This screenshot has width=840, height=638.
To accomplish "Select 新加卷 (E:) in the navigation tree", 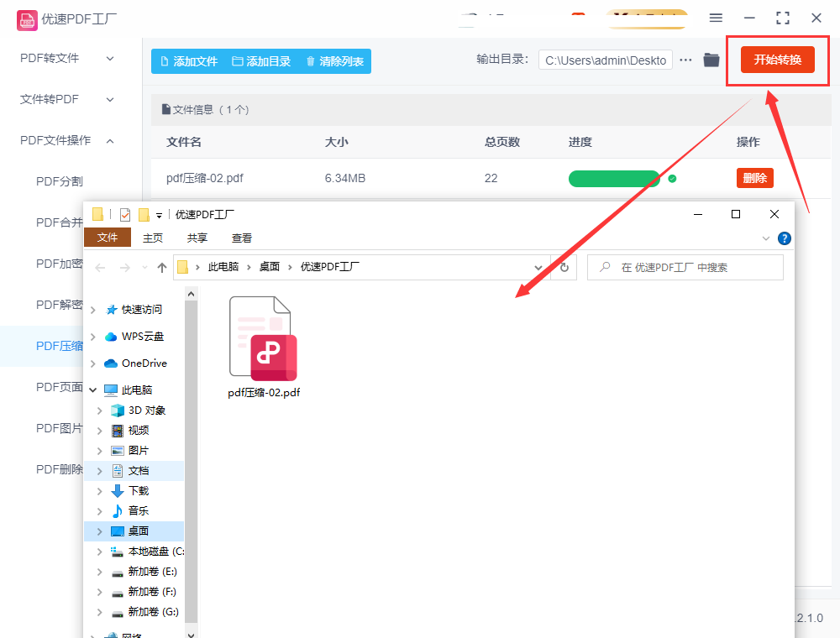I will (x=152, y=571).
